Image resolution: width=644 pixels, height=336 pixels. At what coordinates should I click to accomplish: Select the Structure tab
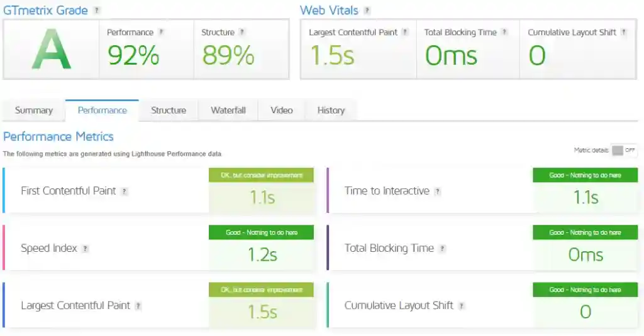169,110
